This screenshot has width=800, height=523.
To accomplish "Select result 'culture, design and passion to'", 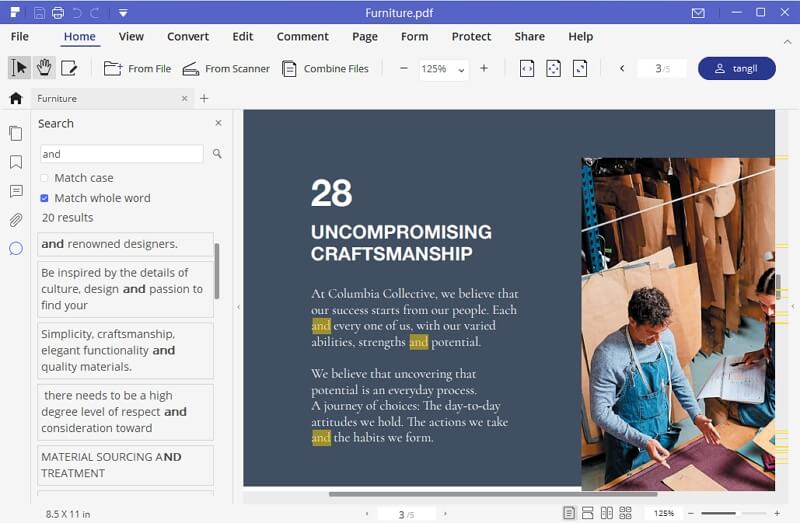I will [125, 289].
